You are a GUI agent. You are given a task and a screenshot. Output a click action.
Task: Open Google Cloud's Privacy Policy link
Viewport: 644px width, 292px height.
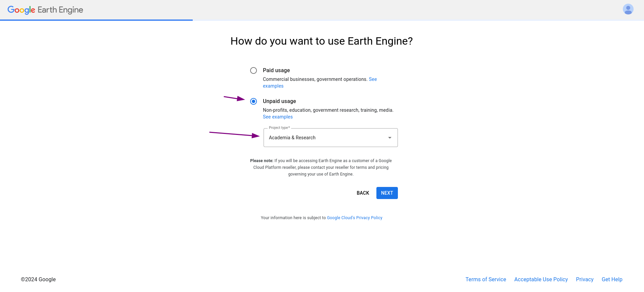(355, 218)
